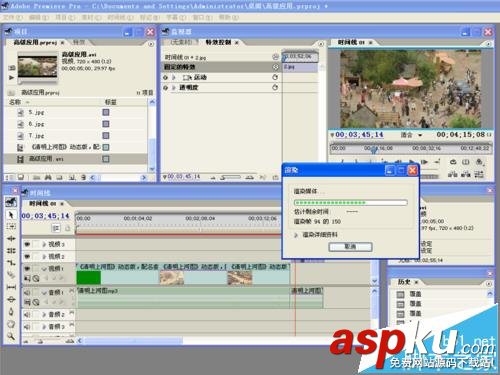This screenshot has width=500, height=375.
Task: Hide Video 1 track with eye icon
Action: tap(27, 268)
